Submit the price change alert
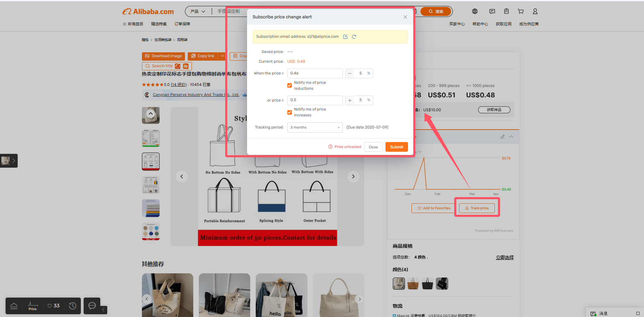This screenshot has width=644, height=317. (x=397, y=147)
